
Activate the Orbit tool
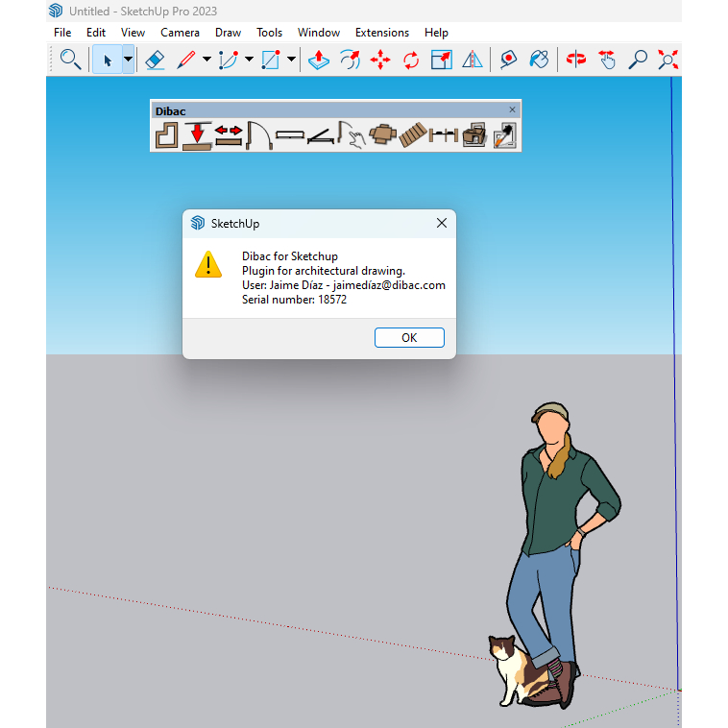(576, 60)
